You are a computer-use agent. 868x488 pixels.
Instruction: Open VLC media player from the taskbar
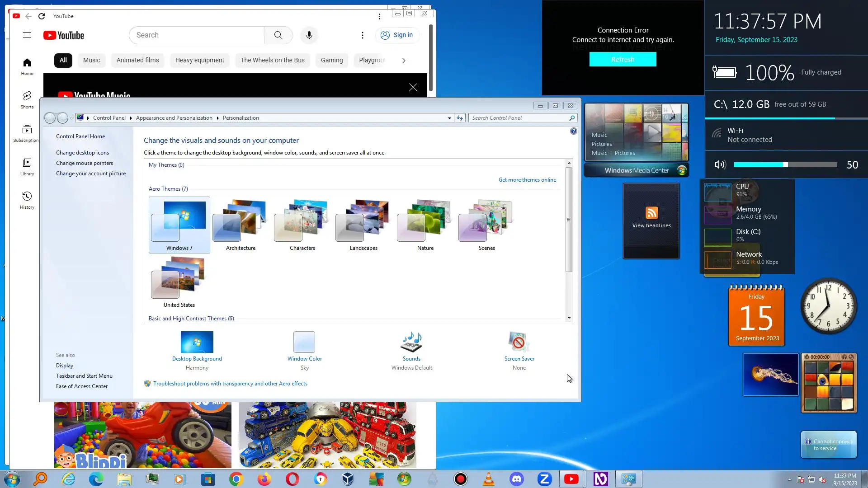pyautogui.click(x=489, y=479)
